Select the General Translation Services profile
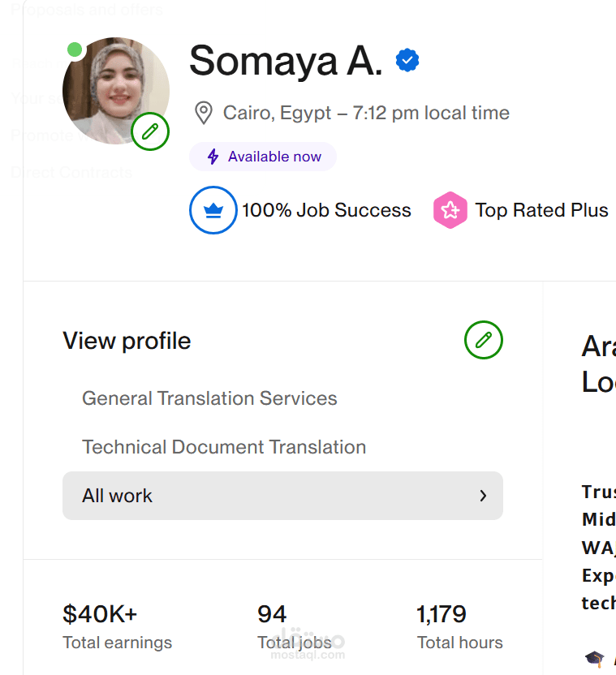This screenshot has height=675, width=616. point(209,398)
